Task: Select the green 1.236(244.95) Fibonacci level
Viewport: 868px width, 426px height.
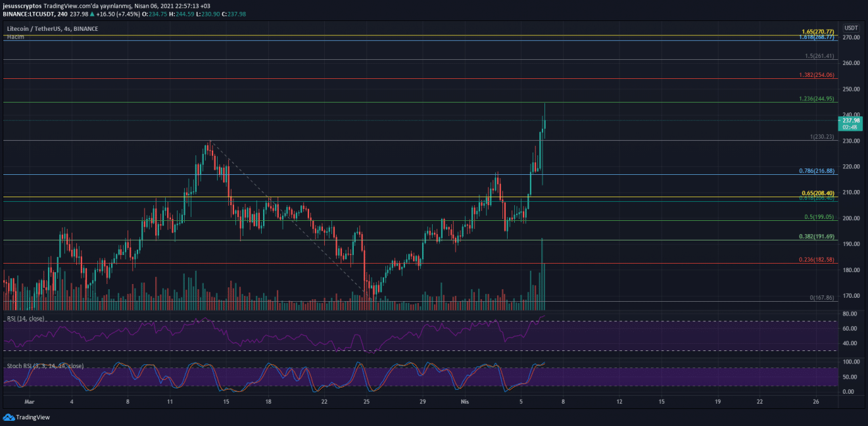Action: 817,99
